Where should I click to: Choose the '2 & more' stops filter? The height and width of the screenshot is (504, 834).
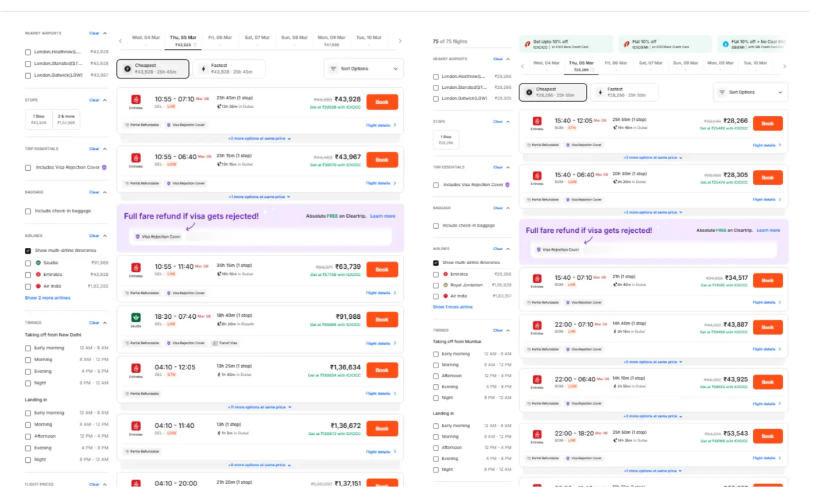pos(66,119)
